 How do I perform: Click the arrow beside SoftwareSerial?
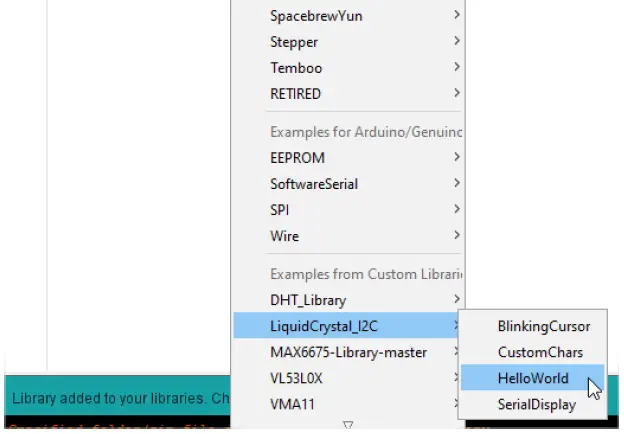[x=457, y=183]
